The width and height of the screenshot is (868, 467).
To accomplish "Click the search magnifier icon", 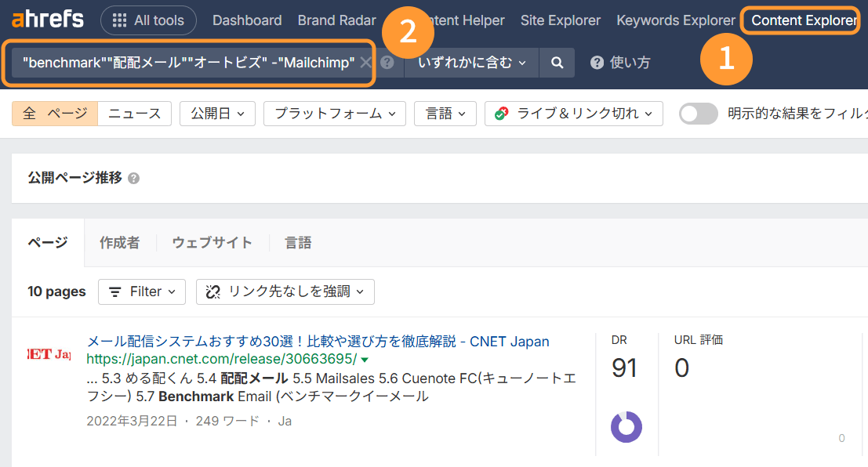I will point(557,62).
